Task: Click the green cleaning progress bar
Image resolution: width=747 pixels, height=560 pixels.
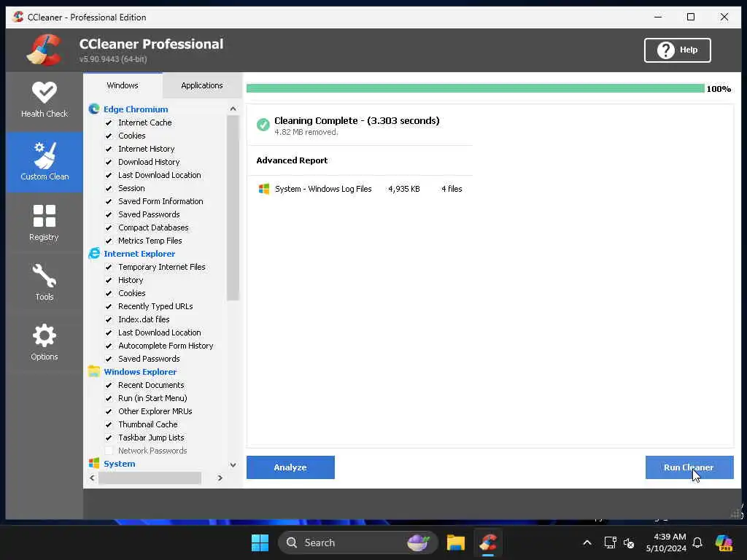Action: 476,88
